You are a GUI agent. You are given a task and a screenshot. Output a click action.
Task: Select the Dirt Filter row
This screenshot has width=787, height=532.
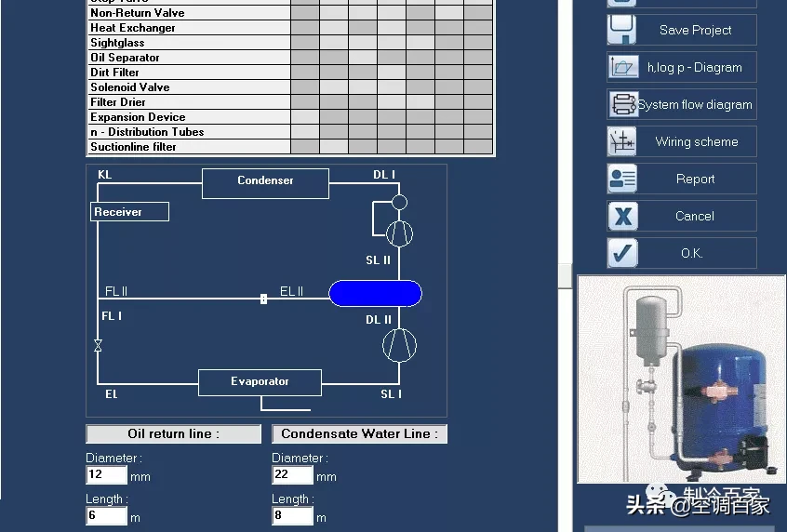click(290, 73)
